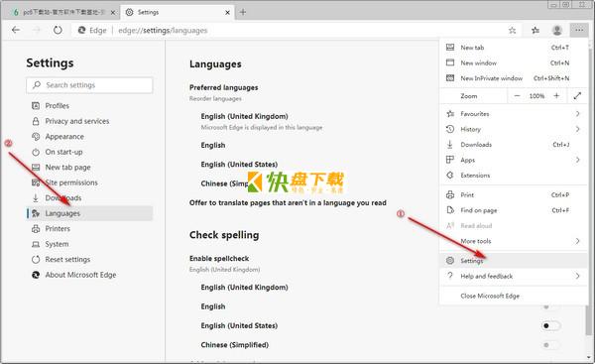This screenshot has width=595, height=364.
Task: Choose Close Microsoft Edge
Action: point(513,296)
